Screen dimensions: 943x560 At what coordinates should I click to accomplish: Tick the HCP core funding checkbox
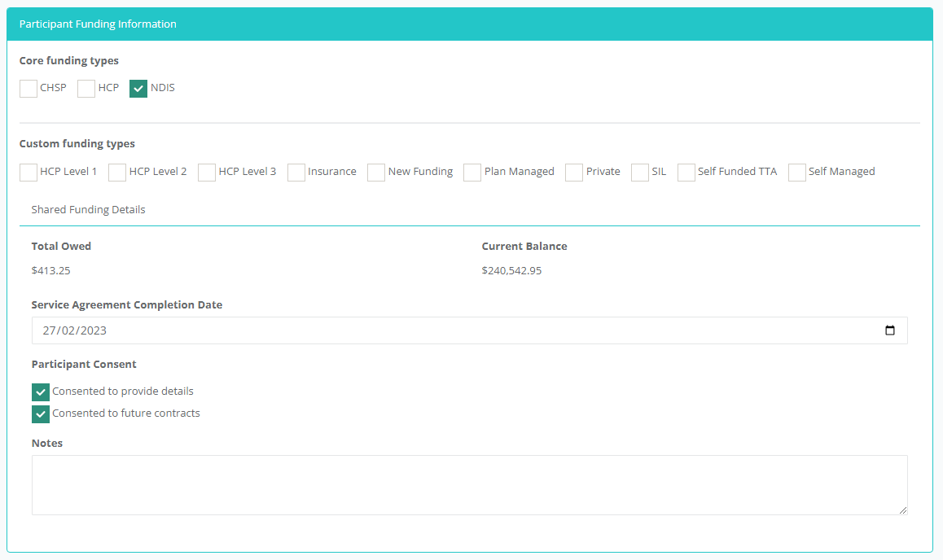86,89
